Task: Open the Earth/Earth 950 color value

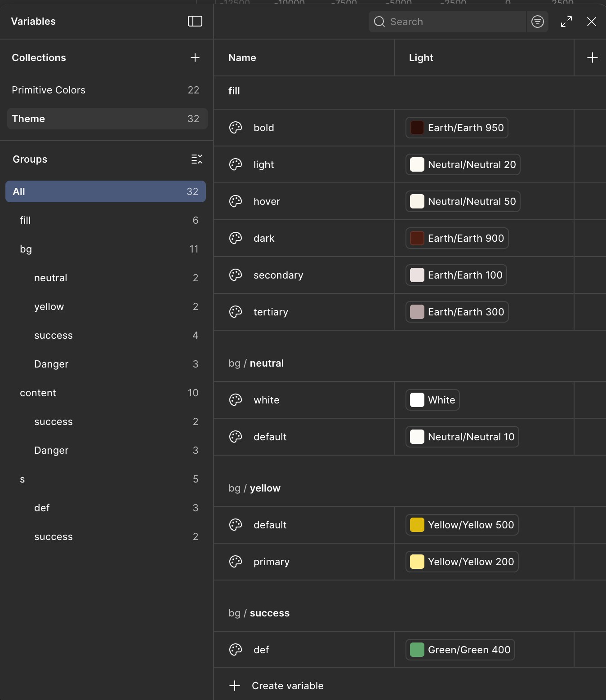Action: coord(457,128)
